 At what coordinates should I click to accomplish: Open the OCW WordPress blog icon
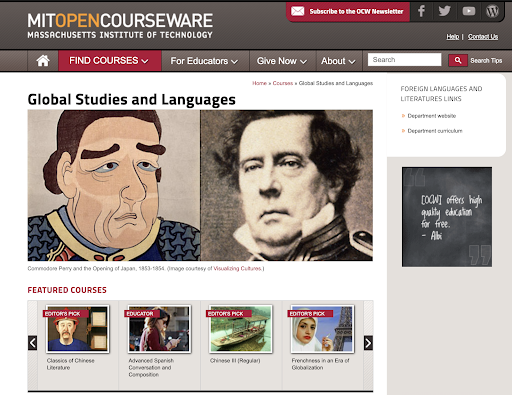pyautogui.click(x=492, y=11)
